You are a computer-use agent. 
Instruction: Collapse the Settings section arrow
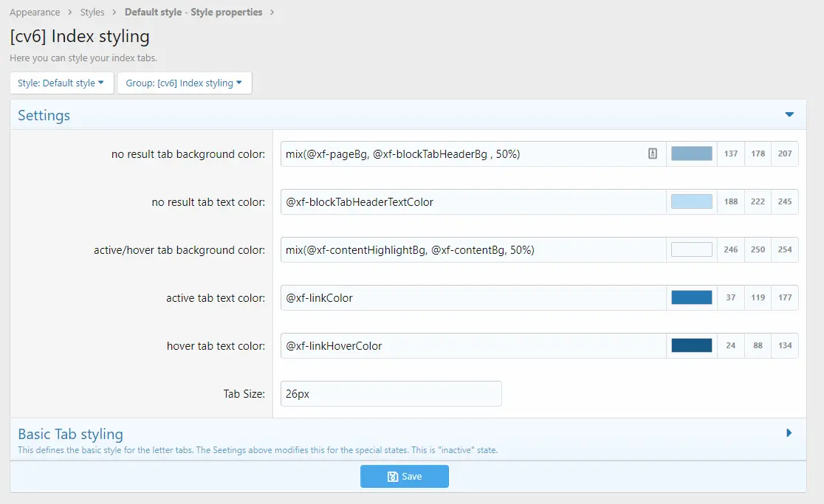pos(789,115)
